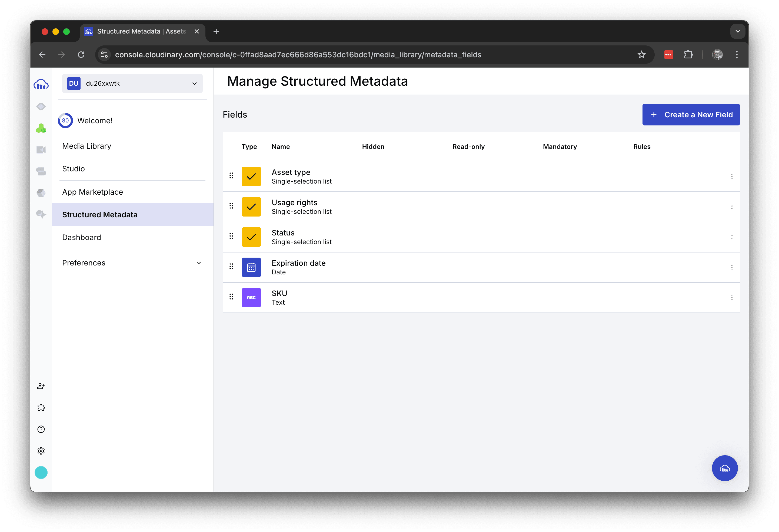779x532 pixels.
Task: Click the floating Cloudinary chat button
Action: click(724, 468)
